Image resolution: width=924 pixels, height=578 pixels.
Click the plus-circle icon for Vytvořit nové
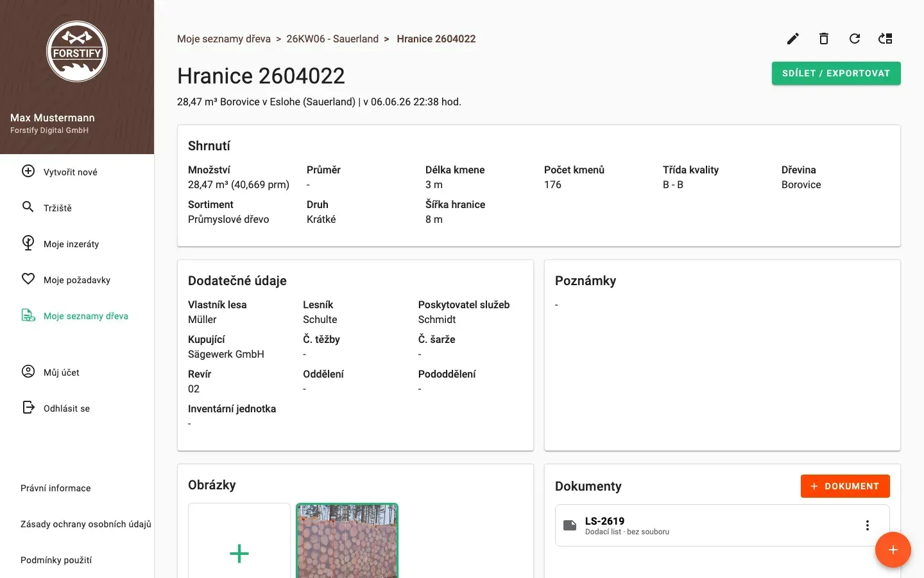[28, 171]
